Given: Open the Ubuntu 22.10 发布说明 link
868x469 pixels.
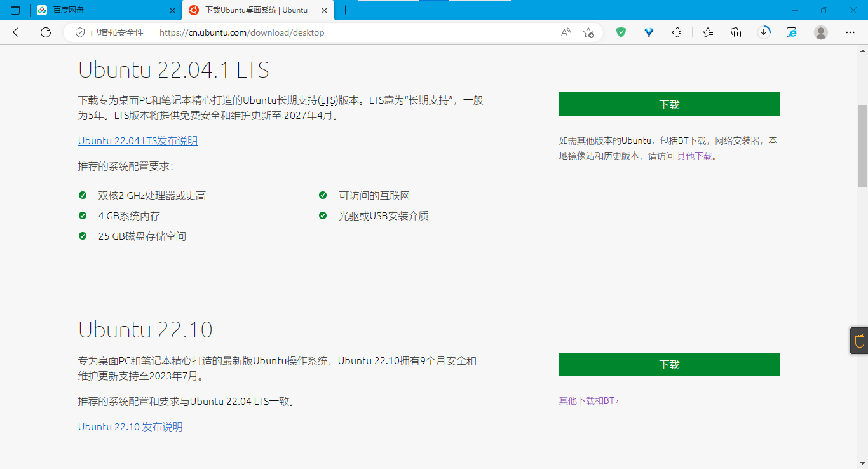Looking at the screenshot, I should [x=130, y=426].
